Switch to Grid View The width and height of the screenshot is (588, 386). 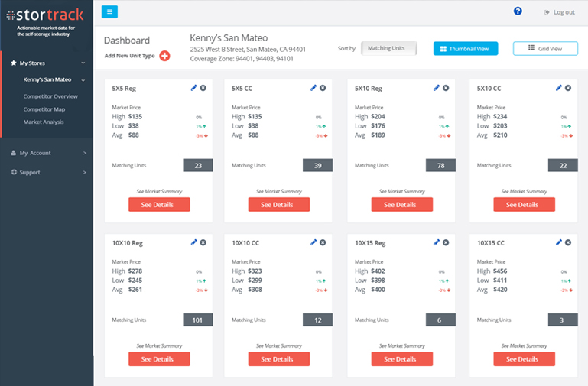544,49
